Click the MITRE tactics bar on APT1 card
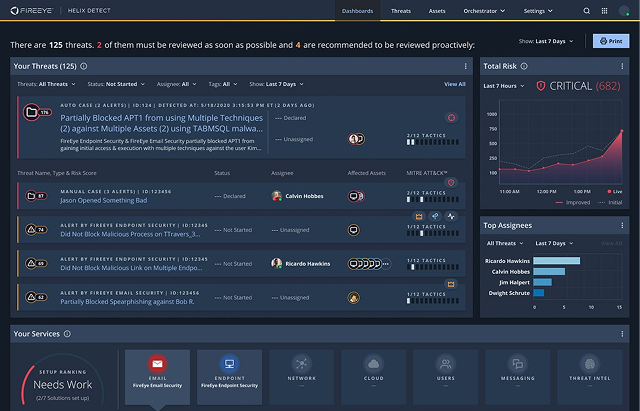 click(433, 142)
